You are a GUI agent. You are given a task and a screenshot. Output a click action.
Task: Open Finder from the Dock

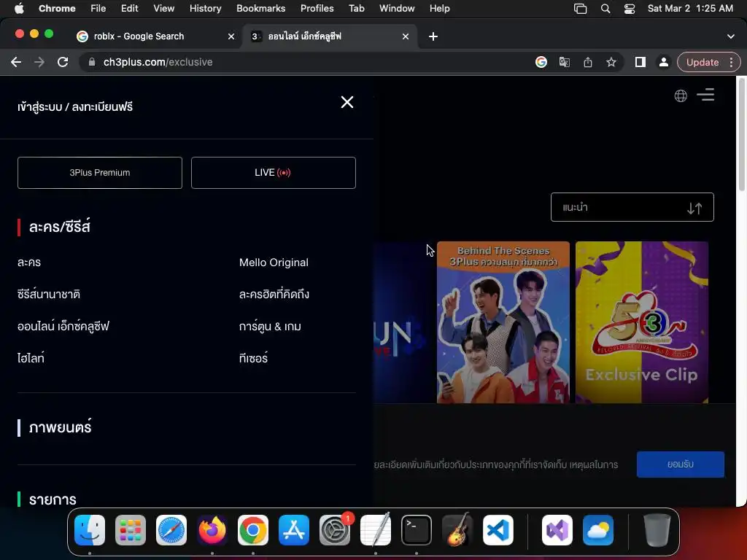click(x=90, y=530)
